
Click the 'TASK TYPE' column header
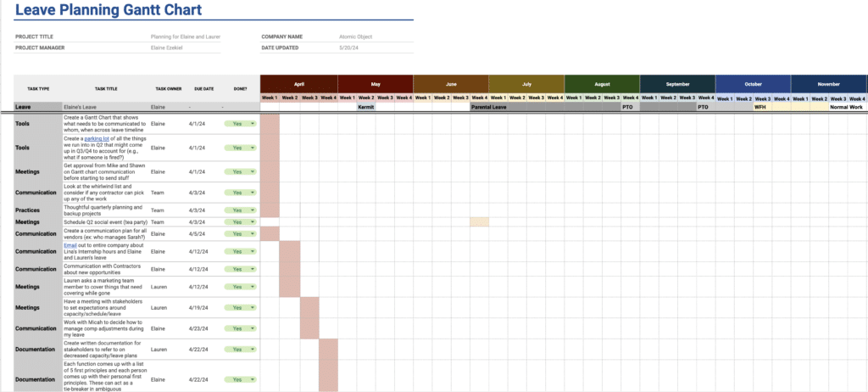click(x=38, y=88)
